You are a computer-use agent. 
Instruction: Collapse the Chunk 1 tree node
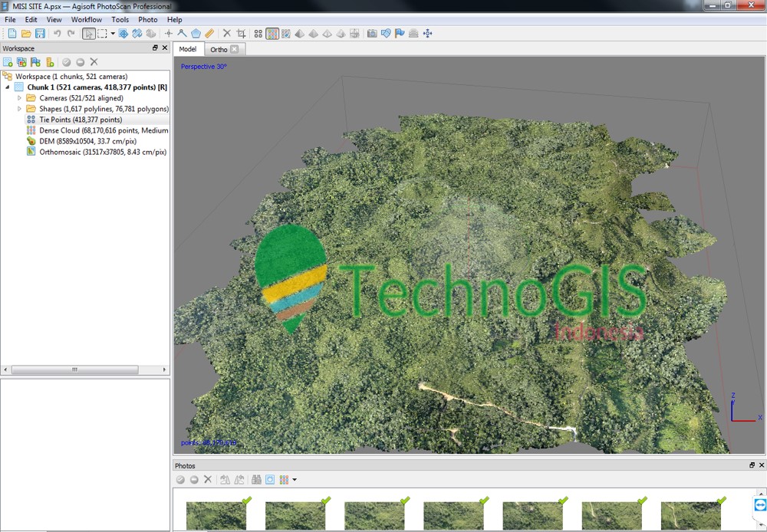click(x=8, y=87)
